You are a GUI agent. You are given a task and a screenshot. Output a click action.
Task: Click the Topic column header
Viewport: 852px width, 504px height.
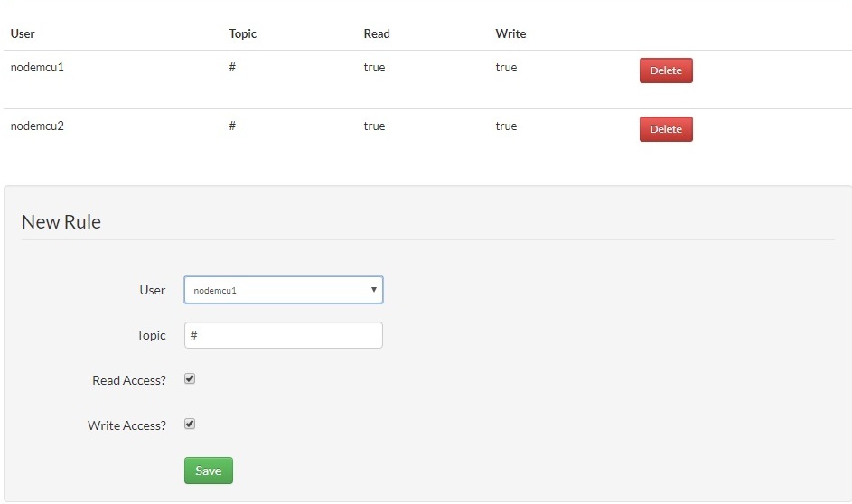click(243, 33)
